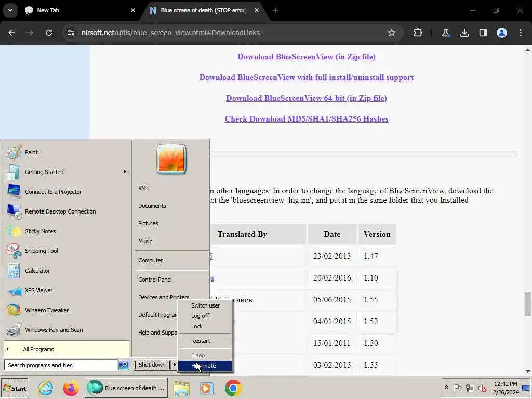The height and width of the screenshot is (399, 532).
Task: View site information icon
Action: tap(71, 33)
